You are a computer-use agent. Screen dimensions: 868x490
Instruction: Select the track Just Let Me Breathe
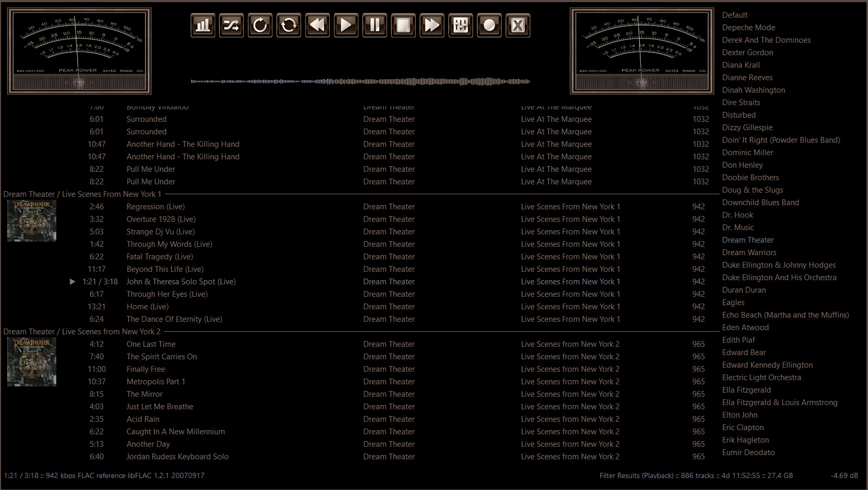coord(160,407)
